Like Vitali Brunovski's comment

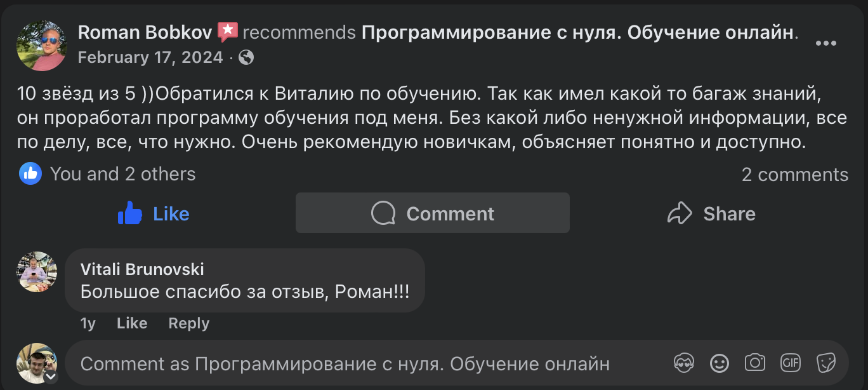pos(131,323)
